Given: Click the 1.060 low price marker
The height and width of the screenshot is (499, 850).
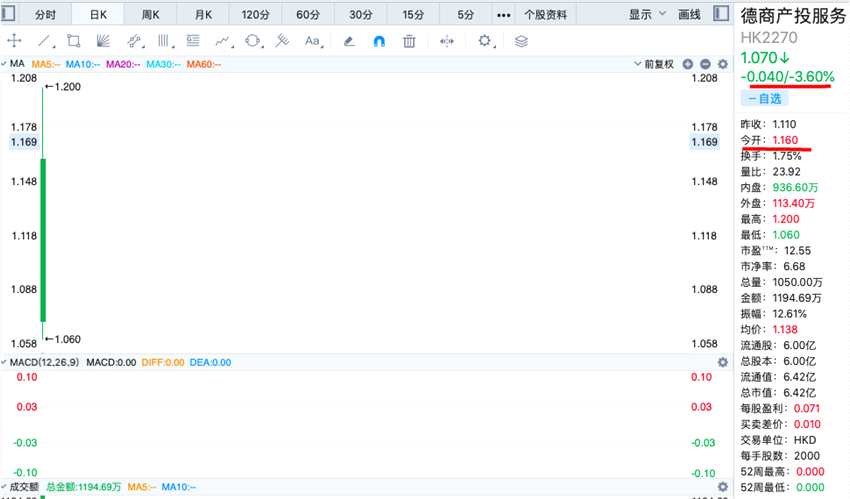Looking at the screenshot, I should point(63,339).
